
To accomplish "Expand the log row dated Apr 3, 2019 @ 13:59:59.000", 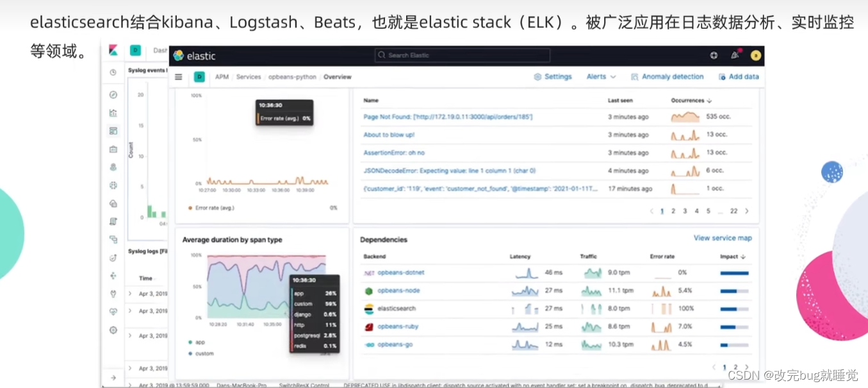I will coord(130,385).
